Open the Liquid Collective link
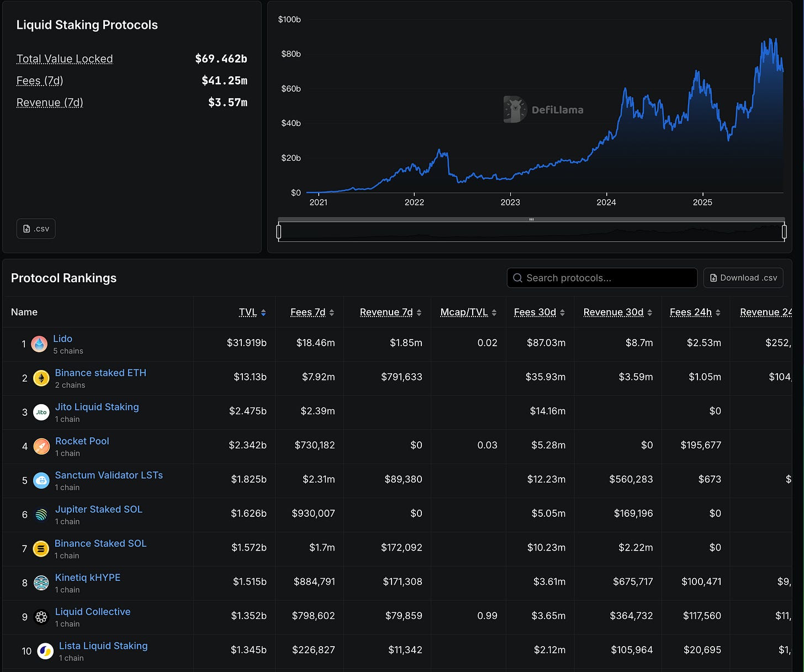 (x=93, y=612)
